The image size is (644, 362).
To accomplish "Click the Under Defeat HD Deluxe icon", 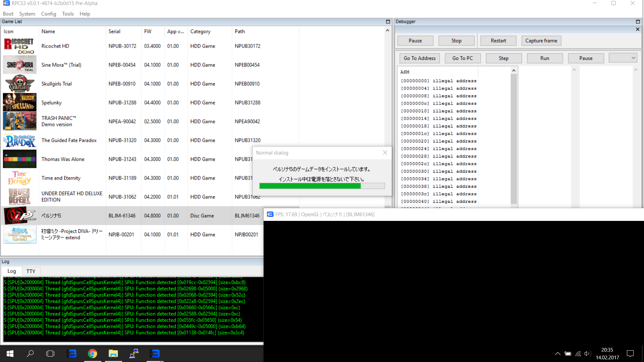I will pyautogui.click(x=19, y=196).
